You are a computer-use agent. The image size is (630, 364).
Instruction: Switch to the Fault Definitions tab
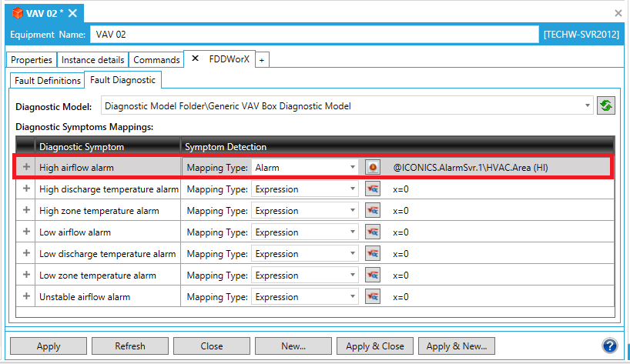[48, 80]
